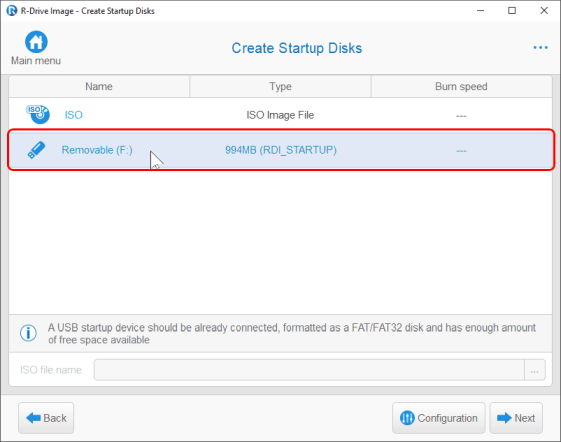This screenshot has width=561, height=442.
Task: Go to Main menu home icon
Action: click(36, 42)
